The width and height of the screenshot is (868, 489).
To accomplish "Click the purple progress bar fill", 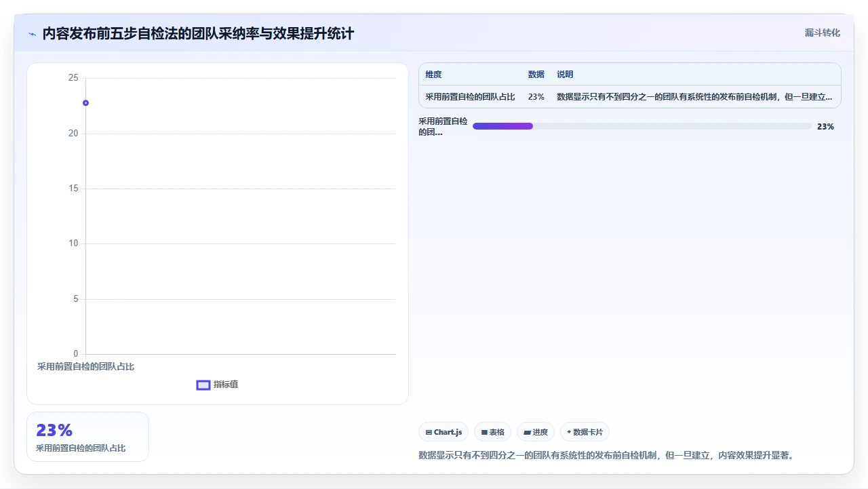I will coord(502,126).
